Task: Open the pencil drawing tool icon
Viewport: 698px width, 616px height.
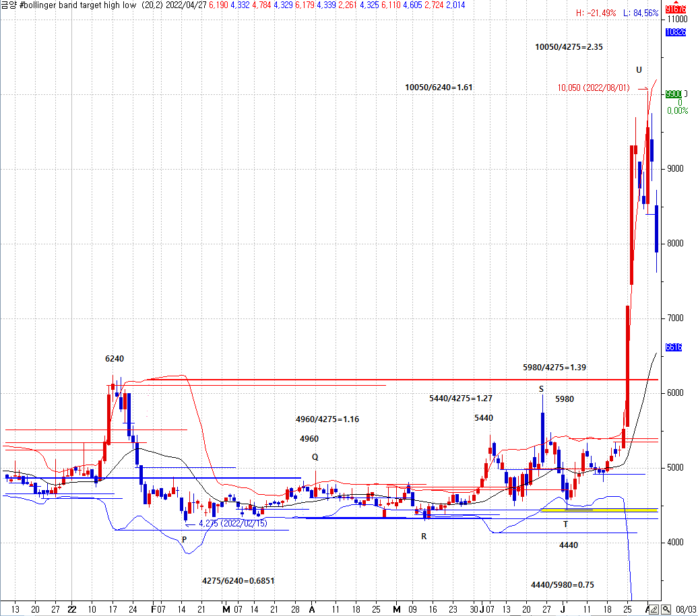Action: coord(654,609)
